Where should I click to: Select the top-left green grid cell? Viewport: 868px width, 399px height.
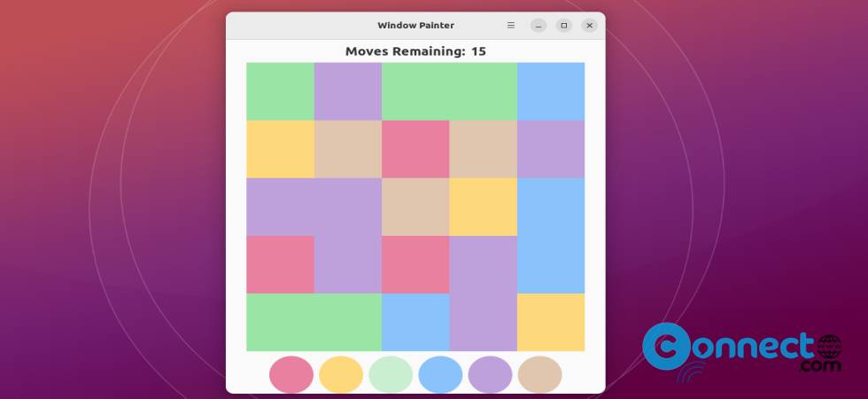[280, 91]
